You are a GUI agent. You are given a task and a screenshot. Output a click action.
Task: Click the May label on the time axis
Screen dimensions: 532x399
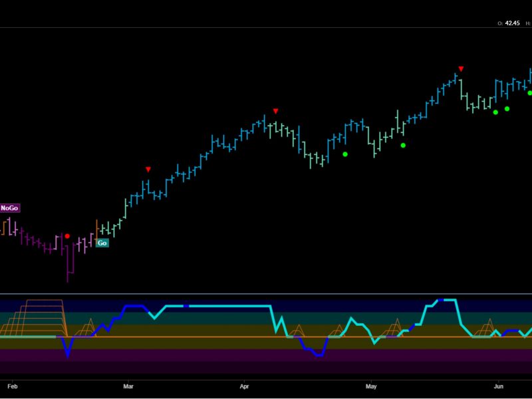[x=371, y=386]
